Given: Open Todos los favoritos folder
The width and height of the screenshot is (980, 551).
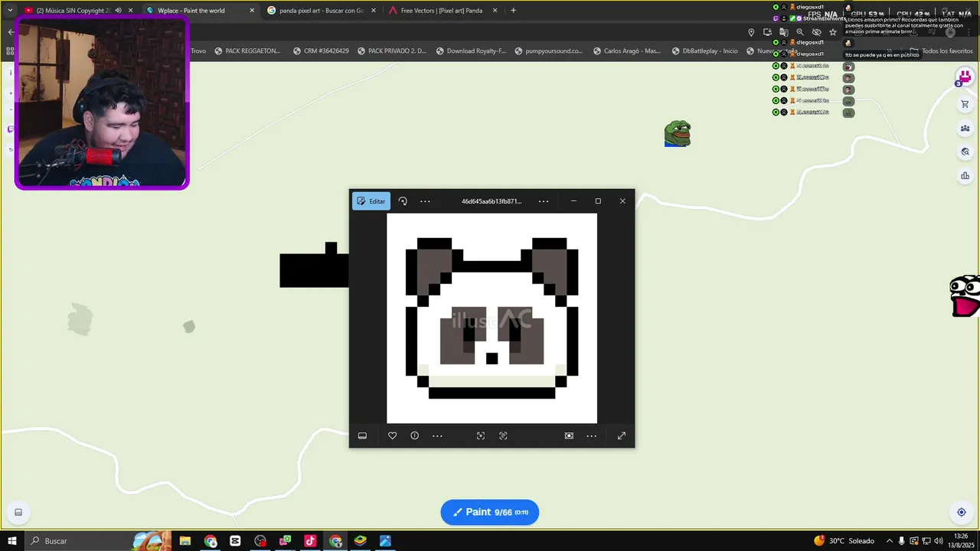Looking at the screenshot, I should 941,51.
